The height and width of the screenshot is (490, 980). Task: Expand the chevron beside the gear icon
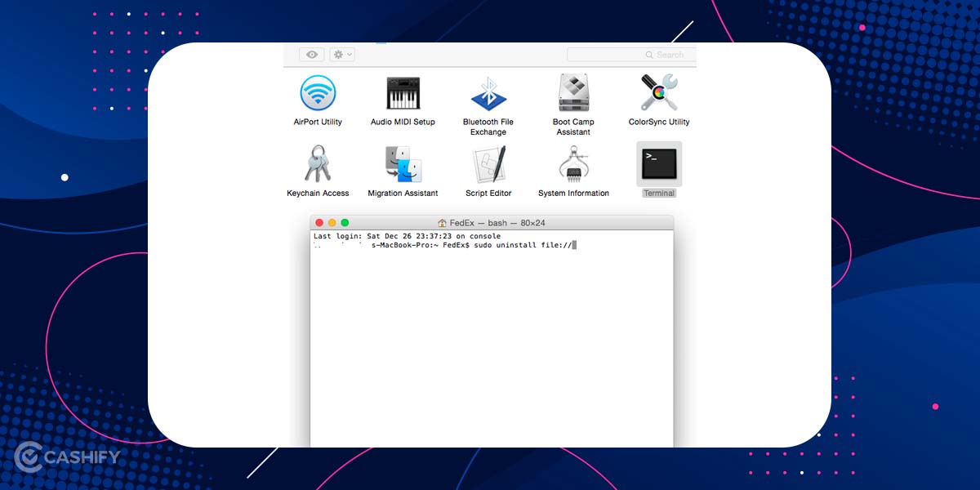[x=348, y=54]
